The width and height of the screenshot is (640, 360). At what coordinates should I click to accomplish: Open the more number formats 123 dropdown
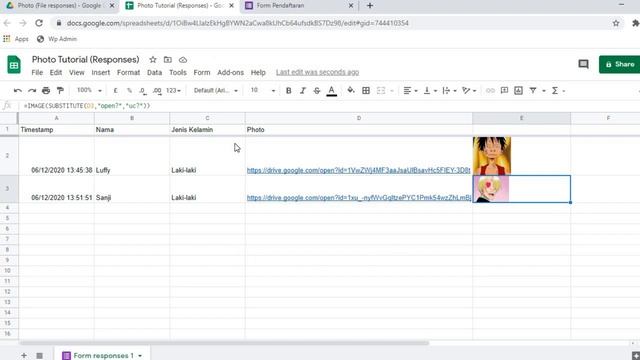(x=173, y=91)
